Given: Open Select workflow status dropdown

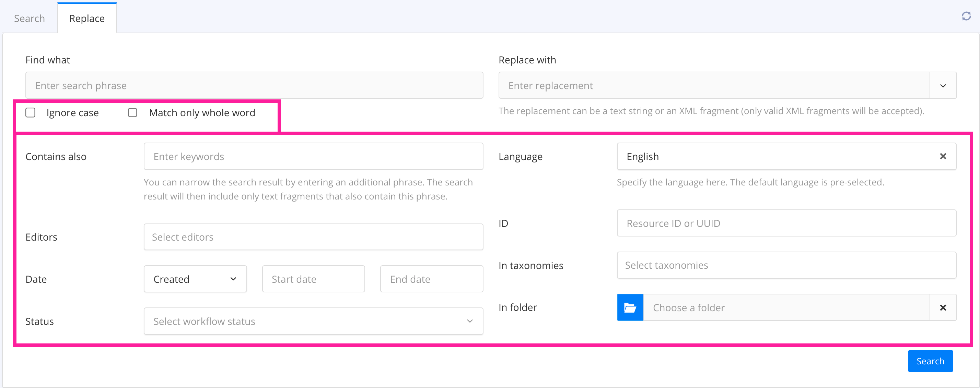Looking at the screenshot, I should point(313,322).
